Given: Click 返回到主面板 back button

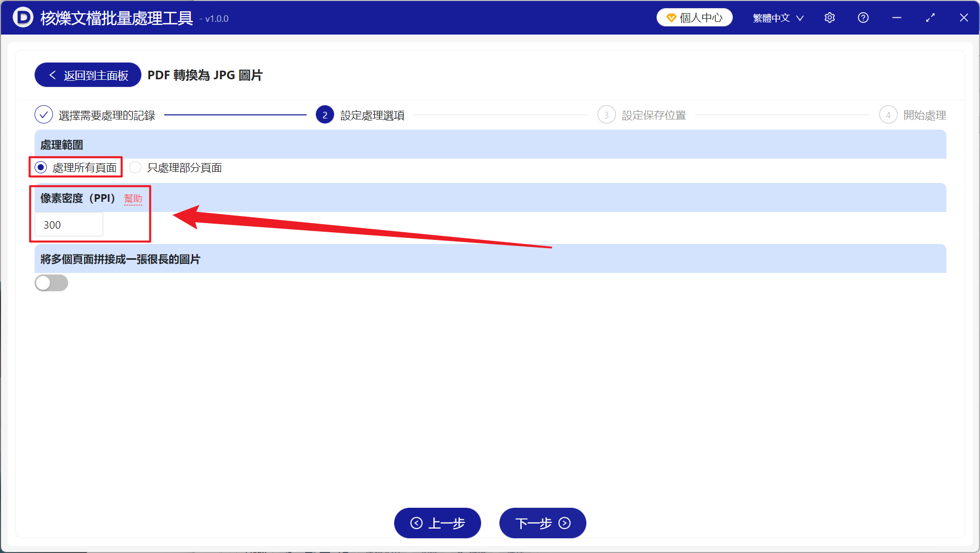Looking at the screenshot, I should 88,75.
